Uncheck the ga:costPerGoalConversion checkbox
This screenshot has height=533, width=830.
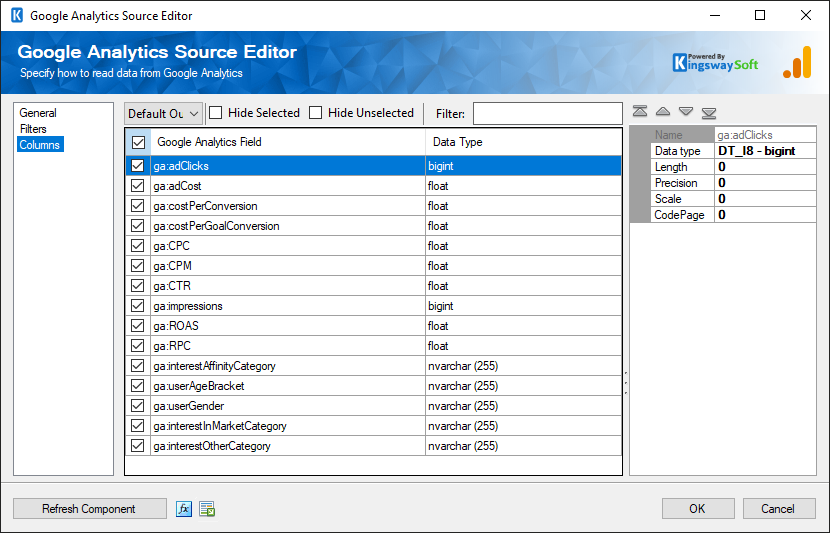[138, 225]
